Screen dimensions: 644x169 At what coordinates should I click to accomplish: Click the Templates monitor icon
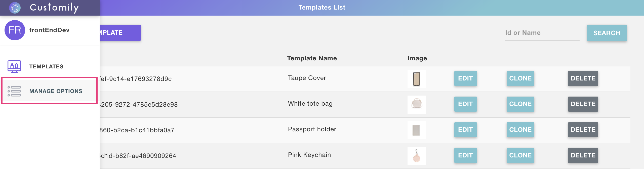(x=14, y=66)
